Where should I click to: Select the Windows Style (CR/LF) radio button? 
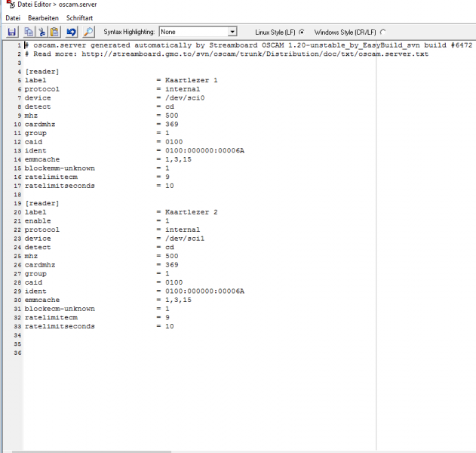382,32
